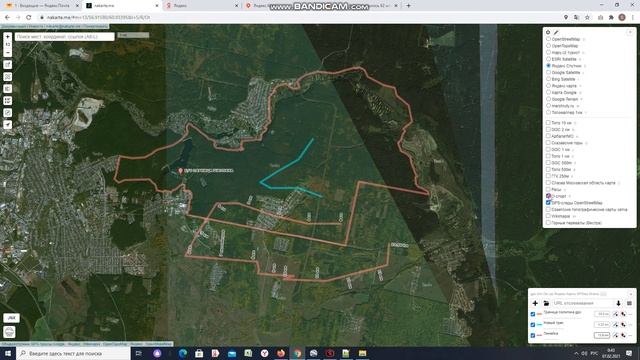
Task: Disable GPS-следы OpenStreetMap overlay
Action: [x=548, y=202]
